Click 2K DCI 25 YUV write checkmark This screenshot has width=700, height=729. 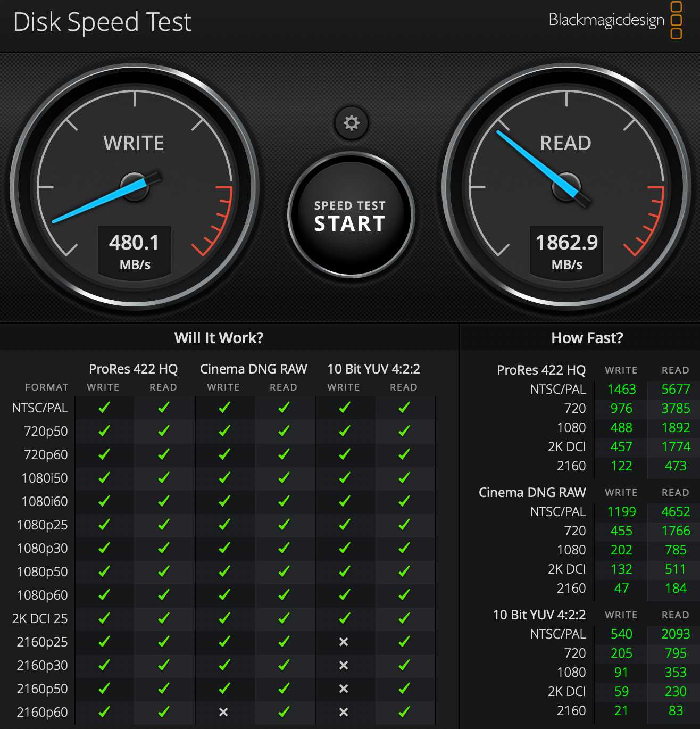pyautogui.click(x=345, y=618)
